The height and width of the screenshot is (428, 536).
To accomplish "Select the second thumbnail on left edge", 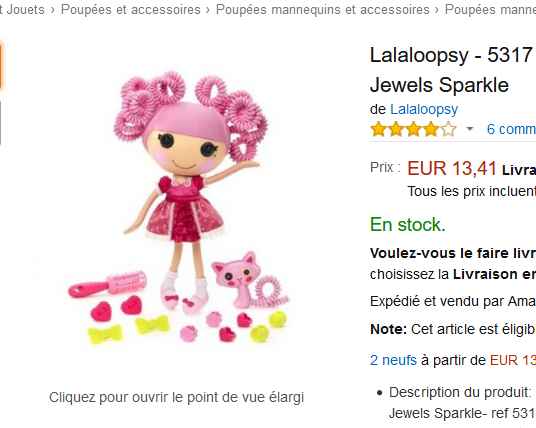I will point(1,123).
